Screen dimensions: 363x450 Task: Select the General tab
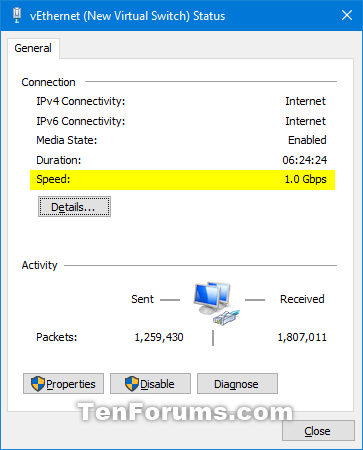click(33, 48)
